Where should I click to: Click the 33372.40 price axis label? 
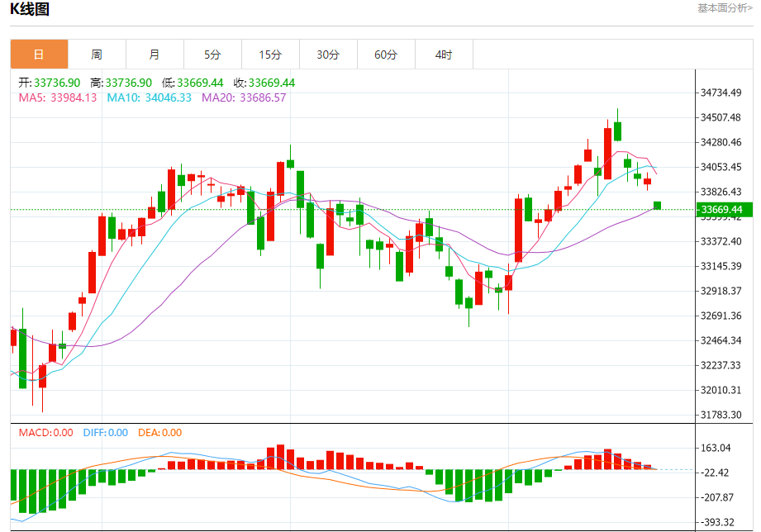tap(721, 241)
